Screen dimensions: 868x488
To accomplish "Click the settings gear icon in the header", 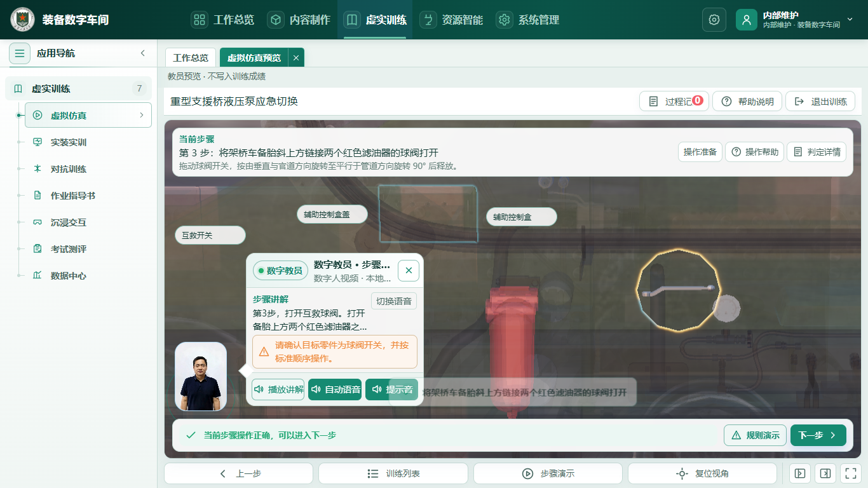I will pyautogui.click(x=714, y=20).
